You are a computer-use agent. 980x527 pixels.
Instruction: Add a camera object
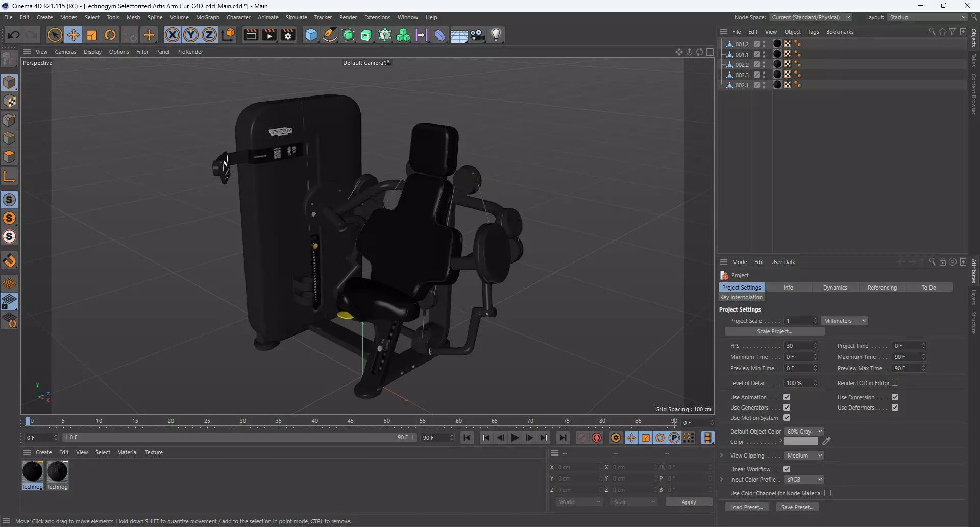click(478, 35)
